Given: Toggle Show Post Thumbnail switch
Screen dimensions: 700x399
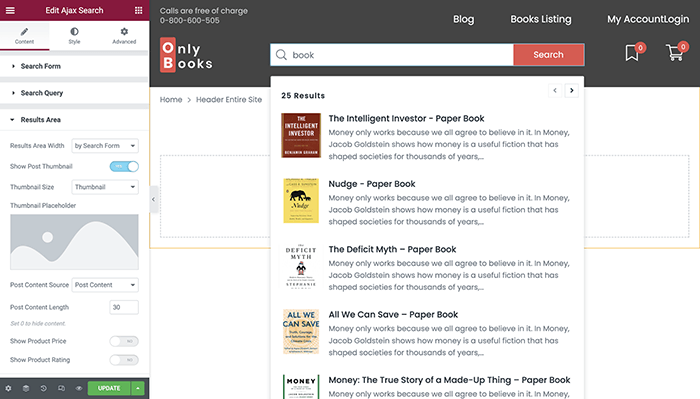Looking at the screenshot, I should [x=124, y=166].
